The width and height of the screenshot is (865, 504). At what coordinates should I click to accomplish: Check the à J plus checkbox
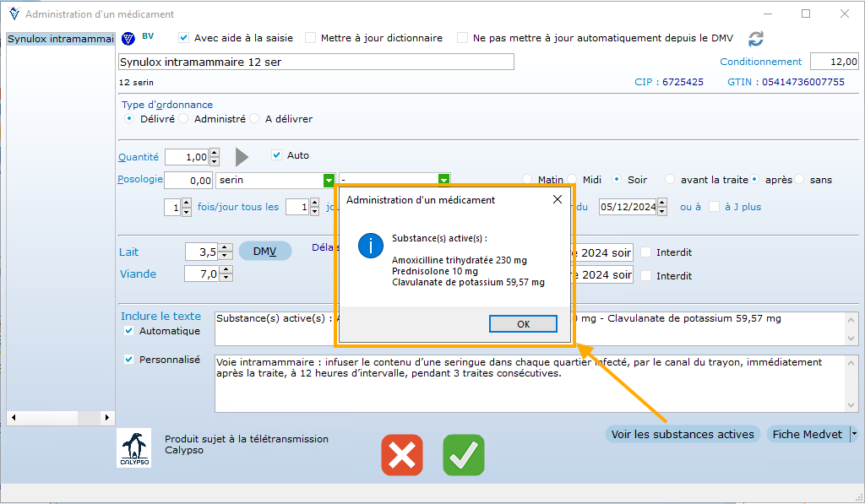point(714,206)
